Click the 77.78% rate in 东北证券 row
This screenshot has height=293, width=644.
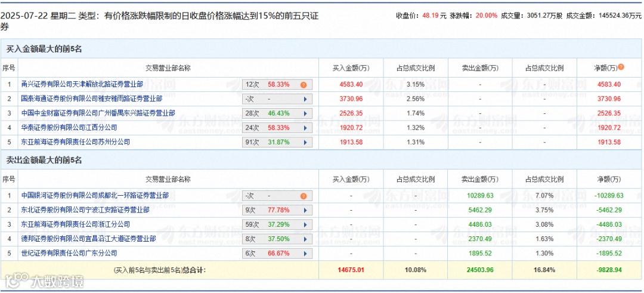coord(278,211)
